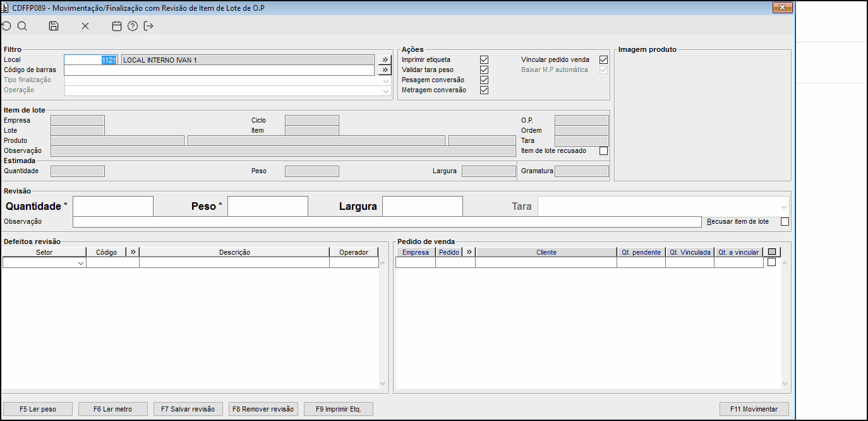Toggle Metragem conversão checkbox
Screen dimensions: 868x421
pos(485,90)
